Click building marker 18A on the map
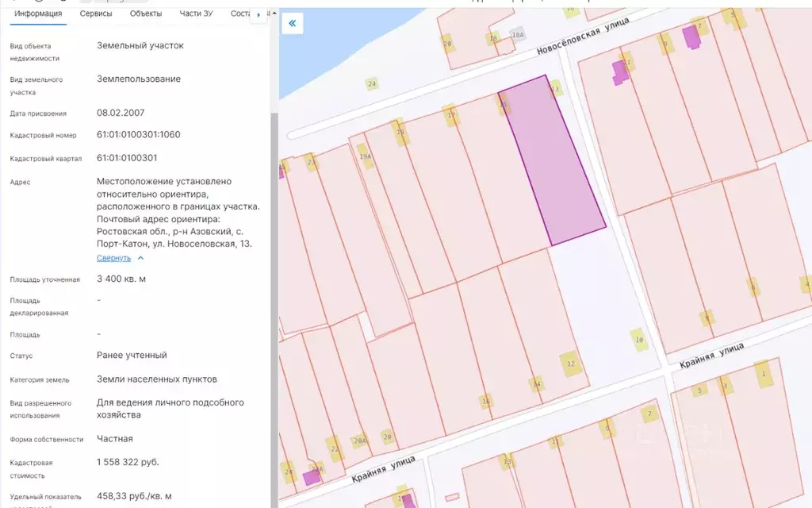The image size is (812, 508). (518, 35)
